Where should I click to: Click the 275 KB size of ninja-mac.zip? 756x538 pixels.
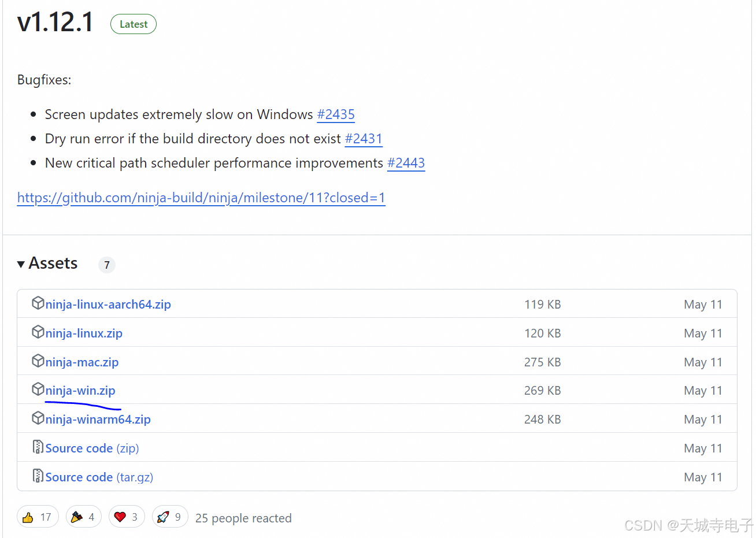pos(543,362)
